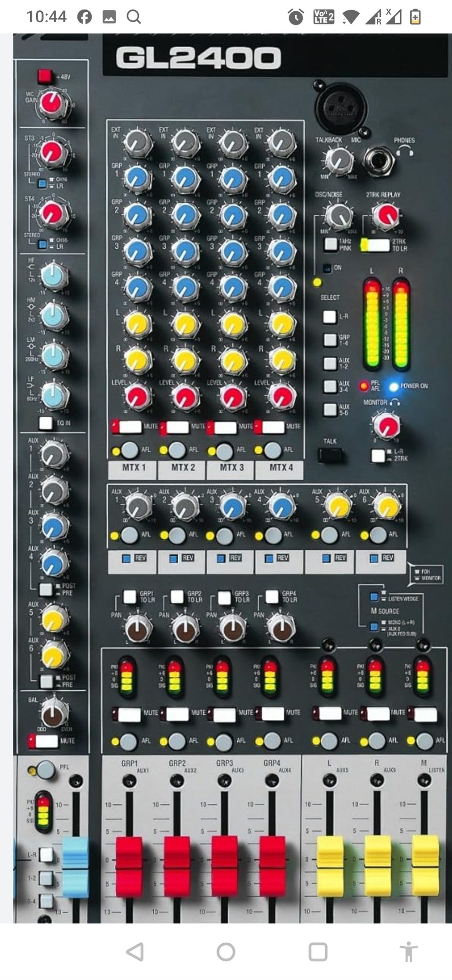This screenshot has width=452, height=980.
Task: Click the TALKBACK MIC level knob
Action: tap(339, 162)
